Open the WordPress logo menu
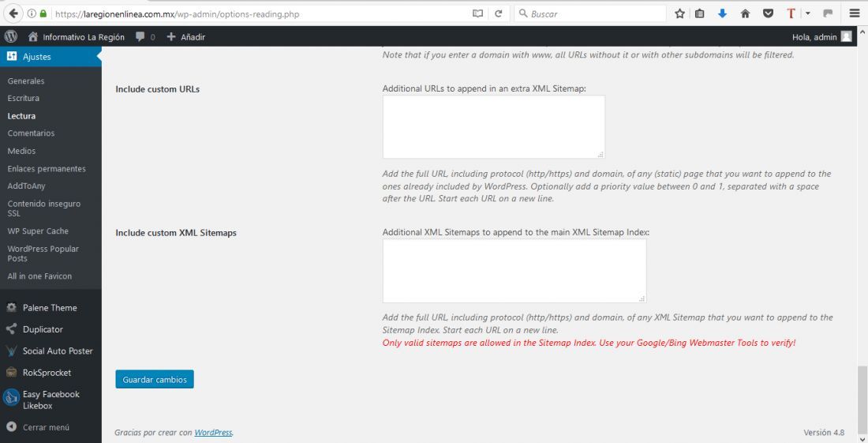This screenshot has height=443, width=868. point(11,36)
